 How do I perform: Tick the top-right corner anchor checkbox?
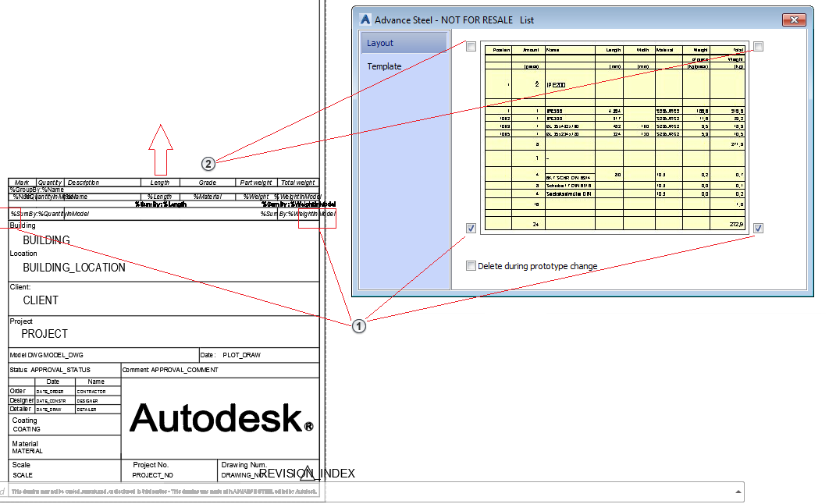click(x=758, y=47)
